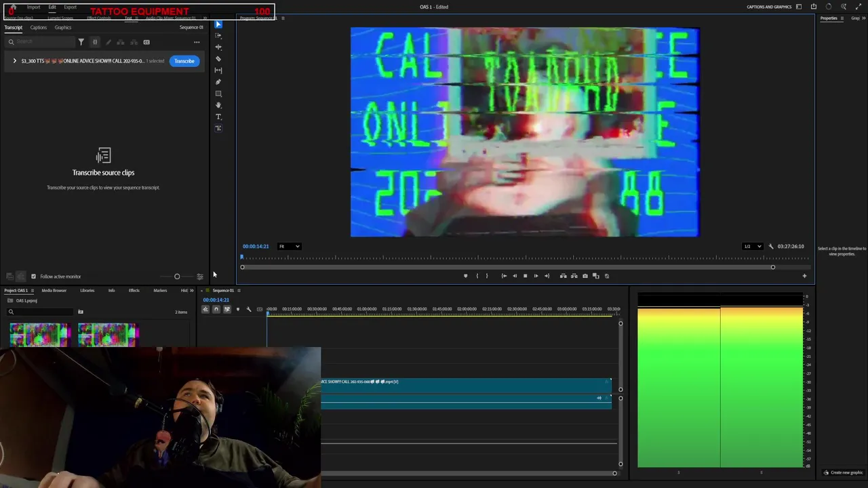Click Mark Out bracket button
The height and width of the screenshot is (488, 868).
487,276
